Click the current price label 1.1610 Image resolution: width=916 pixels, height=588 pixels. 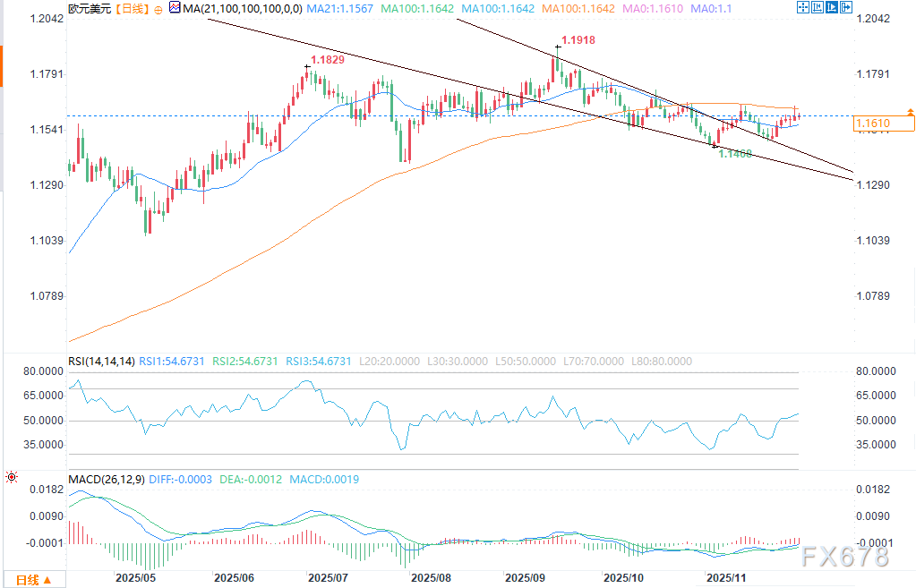[x=872, y=123]
